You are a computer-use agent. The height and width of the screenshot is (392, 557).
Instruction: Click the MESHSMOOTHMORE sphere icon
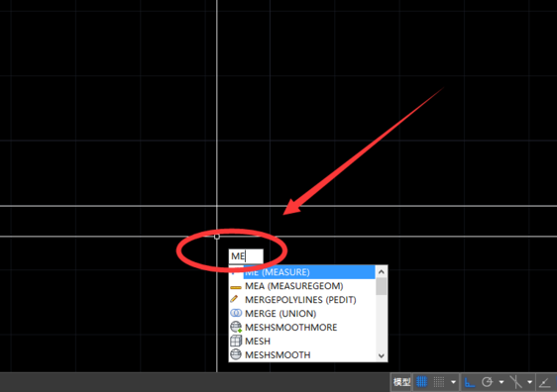pyautogui.click(x=236, y=327)
